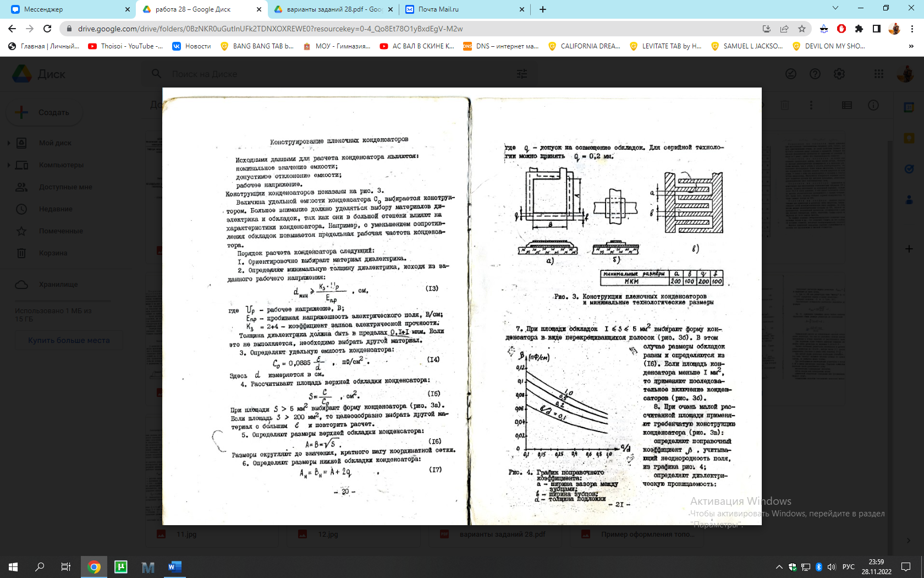
Task: Expand the Мой диск tree arrow
Action: [x=8, y=143]
